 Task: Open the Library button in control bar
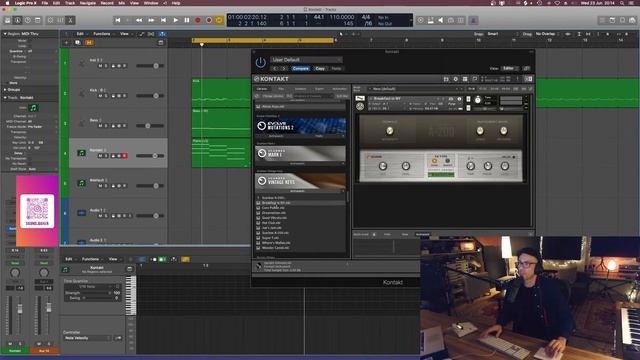(x=8, y=20)
